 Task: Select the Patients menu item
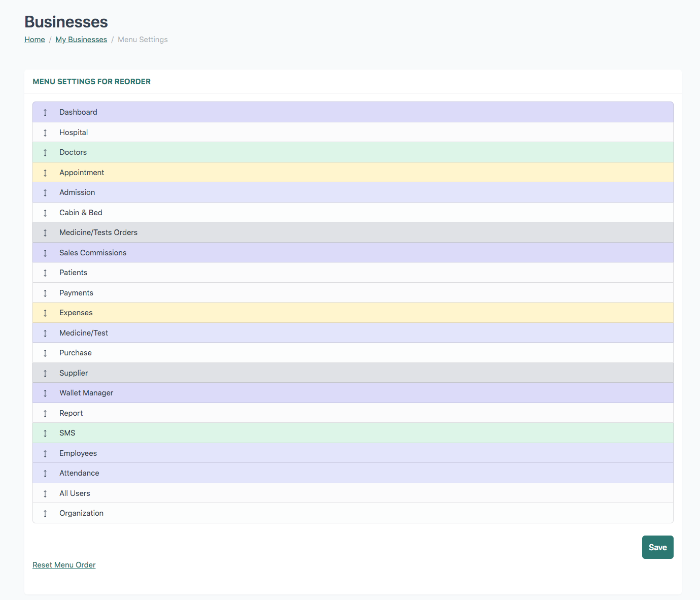[x=73, y=273]
